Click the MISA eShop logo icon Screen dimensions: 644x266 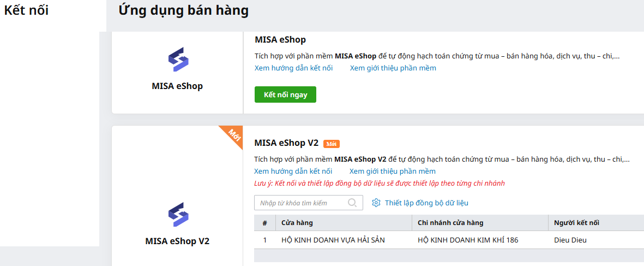tap(178, 60)
